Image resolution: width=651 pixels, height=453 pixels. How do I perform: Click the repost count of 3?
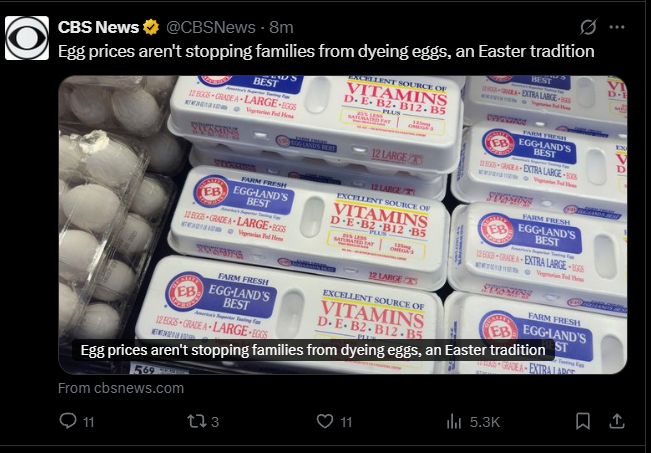tap(215, 422)
